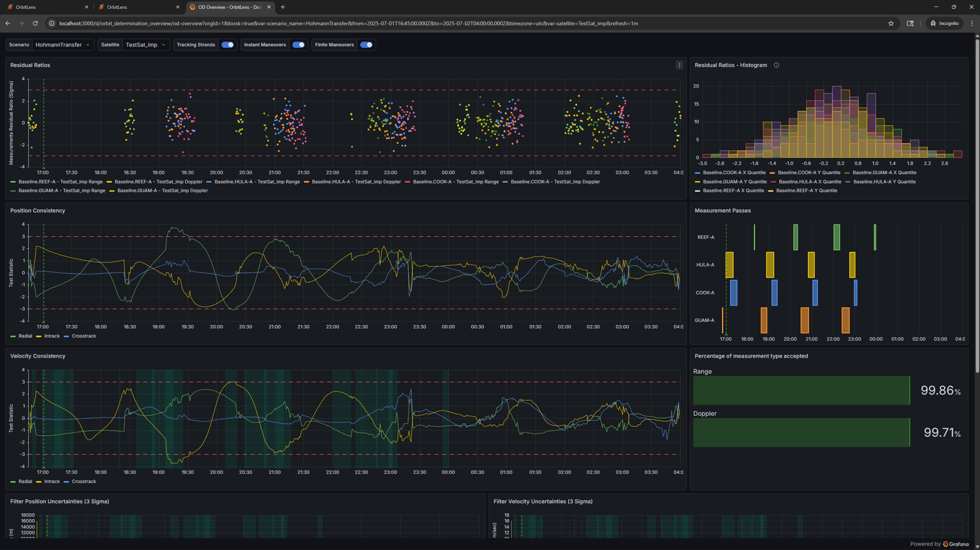Click the Incognito profile button
This screenshot has width=980, height=550.
[944, 23]
